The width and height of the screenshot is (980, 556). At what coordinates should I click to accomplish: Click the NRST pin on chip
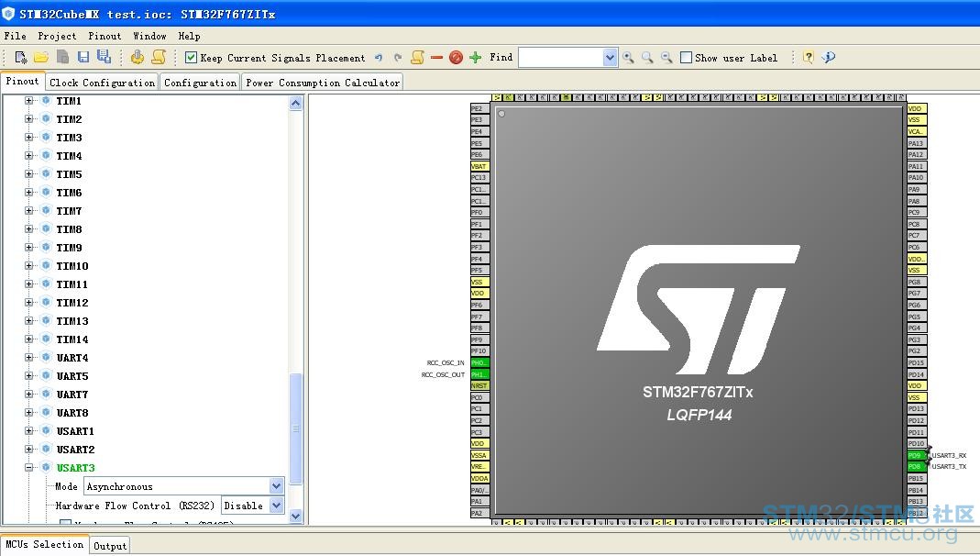pos(479,386)
